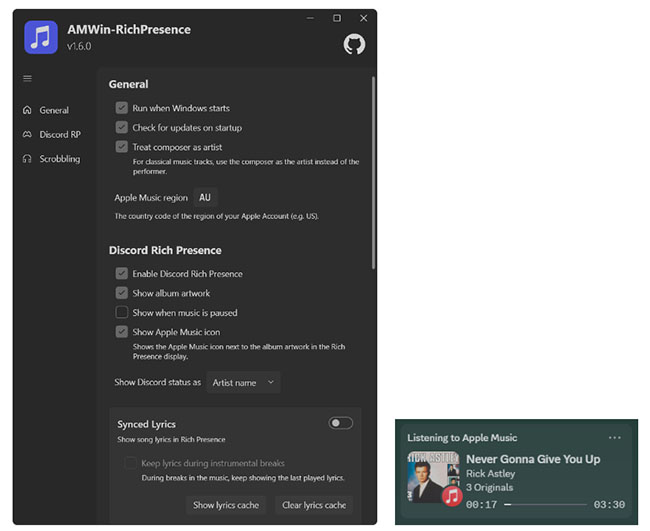Click the 00:17 elapsed time
Viewport: 650px width, 531px height.
[481, 504]
